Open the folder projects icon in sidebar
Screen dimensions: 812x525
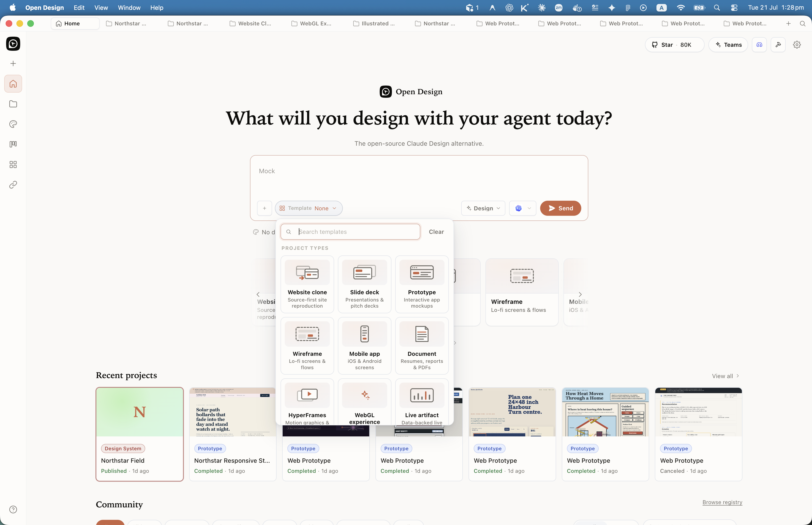pos(13,104)
